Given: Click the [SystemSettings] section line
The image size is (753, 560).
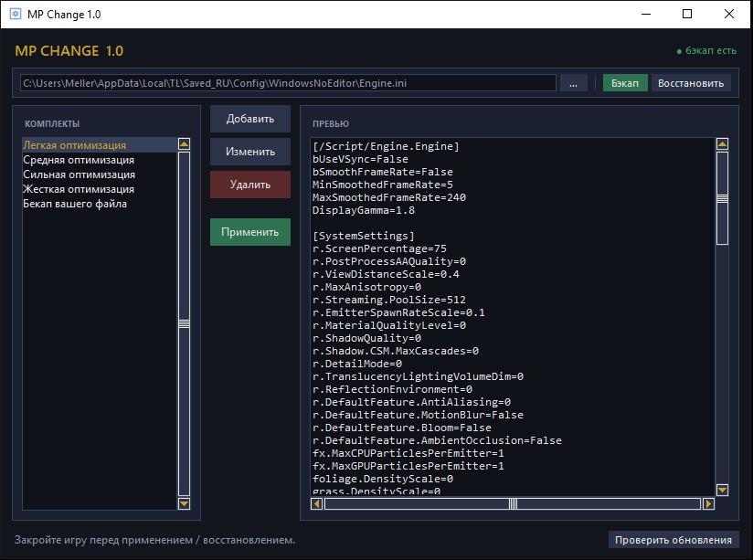Looking at the screenshot, I should [x=364, y=236].
